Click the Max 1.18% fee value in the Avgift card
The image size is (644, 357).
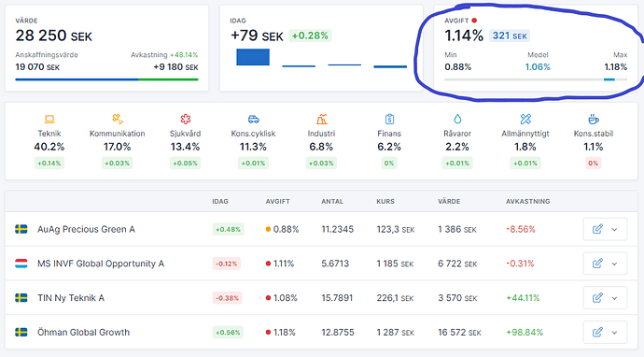tap(616, 67)
